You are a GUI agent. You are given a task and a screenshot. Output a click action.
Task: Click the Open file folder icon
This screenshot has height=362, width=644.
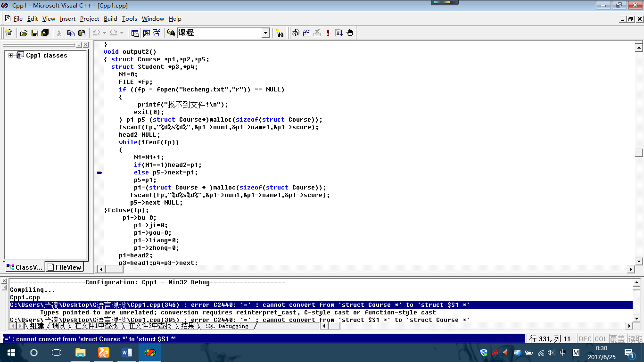[x=24, y=33]
